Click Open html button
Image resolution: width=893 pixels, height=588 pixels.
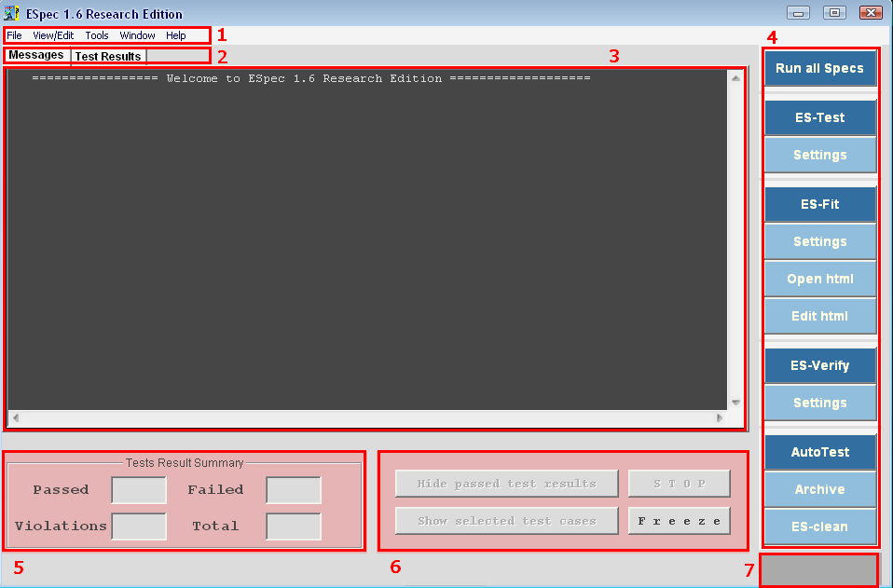click(x=819, y=279)
